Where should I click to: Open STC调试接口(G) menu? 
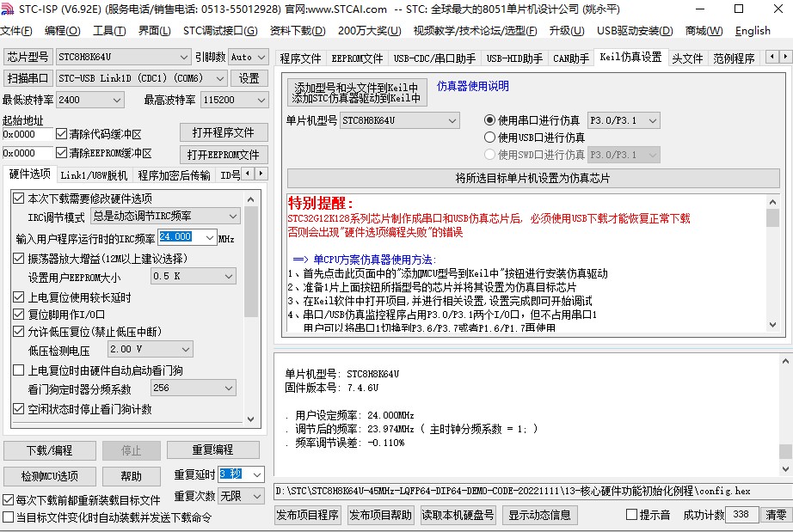coord(220,31)
